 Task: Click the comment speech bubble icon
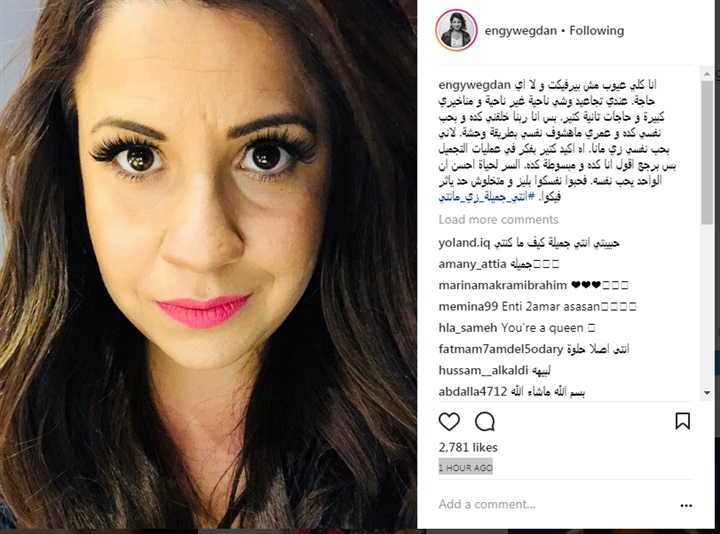point(485,422)
